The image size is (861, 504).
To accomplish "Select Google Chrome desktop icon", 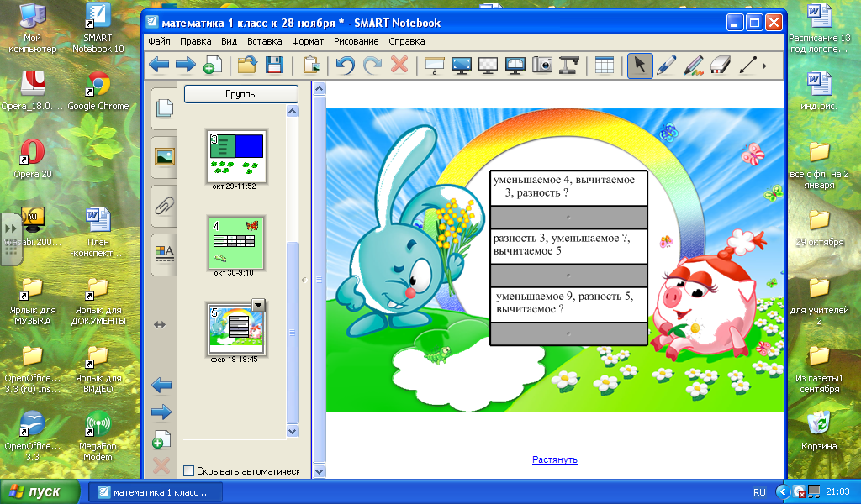I will pos(98,92).
